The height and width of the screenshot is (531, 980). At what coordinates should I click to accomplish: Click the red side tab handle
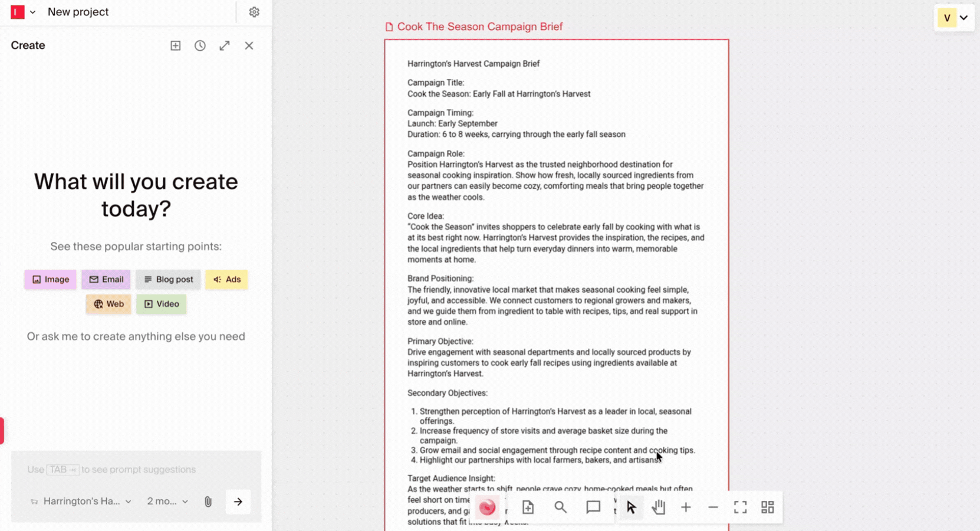click(2, 431)
